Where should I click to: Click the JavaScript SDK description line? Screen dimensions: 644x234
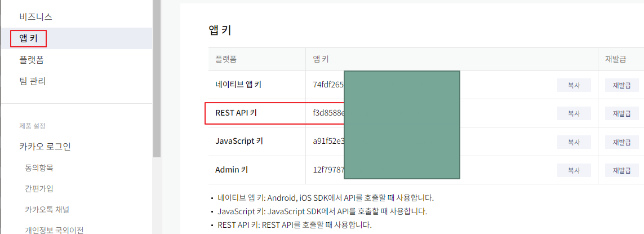click(322, 212)
